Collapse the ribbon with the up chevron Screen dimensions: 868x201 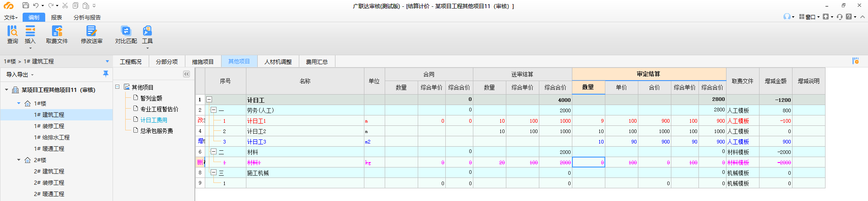[862, 17]
